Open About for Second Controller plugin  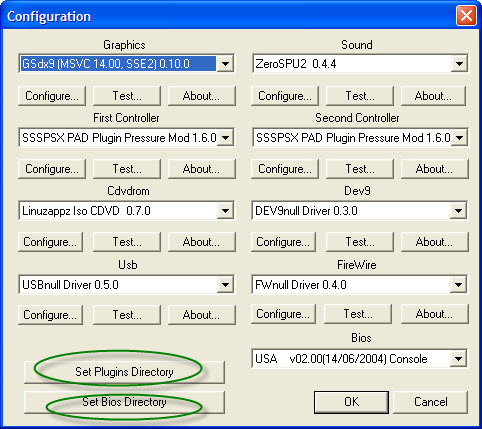[434, 169]
